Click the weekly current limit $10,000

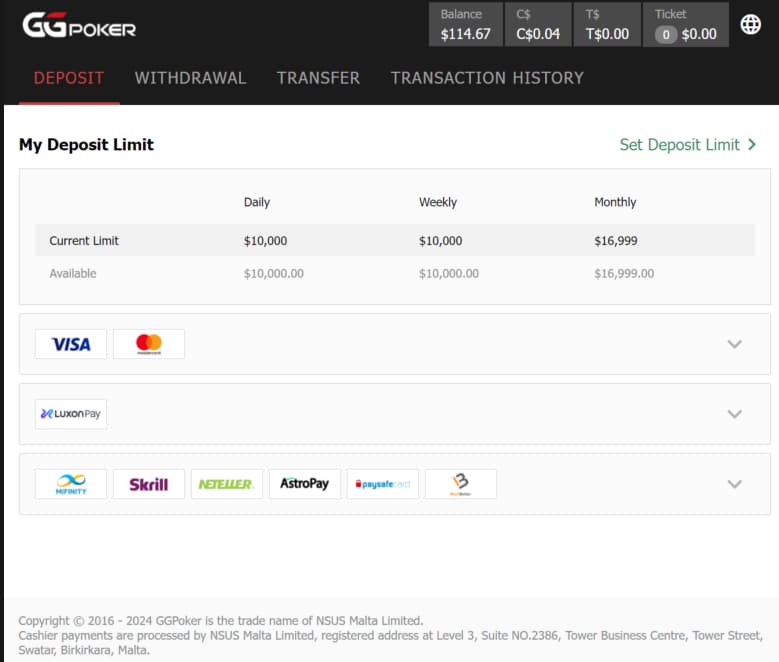(x=440, y=241)
